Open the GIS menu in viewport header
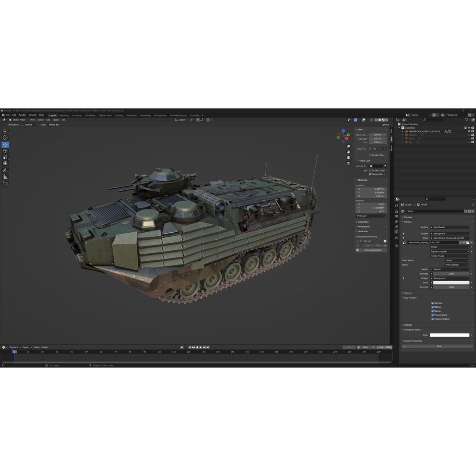Image resolution: width=476 pixels, height=476 pixels. point(63,120)
